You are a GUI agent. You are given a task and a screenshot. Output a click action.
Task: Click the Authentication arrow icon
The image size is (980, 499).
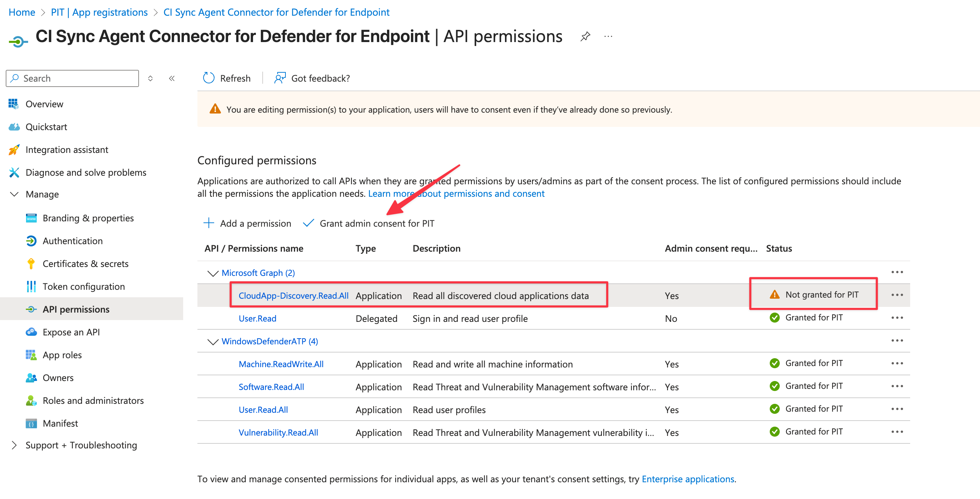pyautogui.click(x=31, y=241)
